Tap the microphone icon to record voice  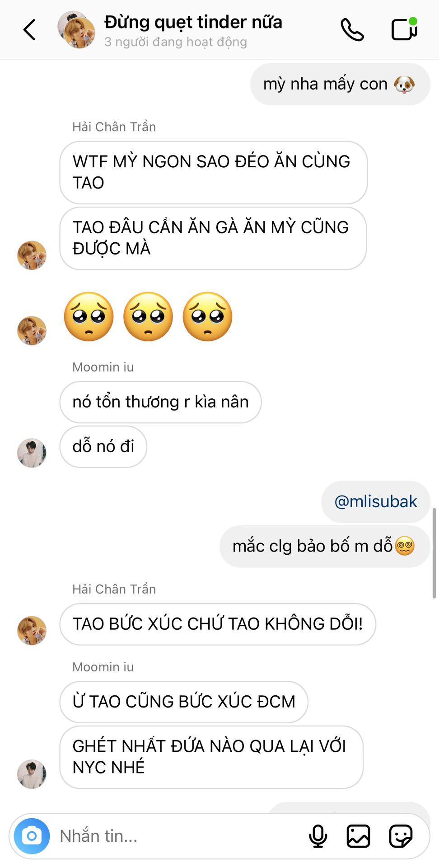click(x=318, y=836)
